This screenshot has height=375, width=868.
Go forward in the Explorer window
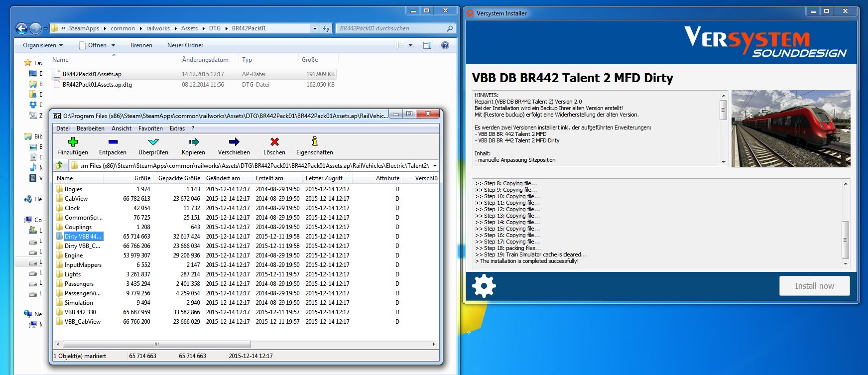[35, 29]
